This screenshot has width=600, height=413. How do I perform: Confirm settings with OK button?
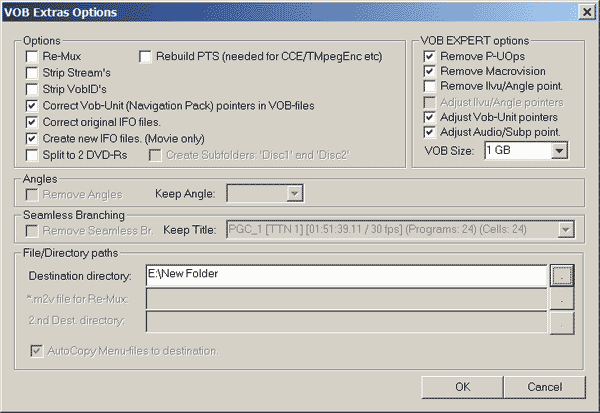click(462, 387)
